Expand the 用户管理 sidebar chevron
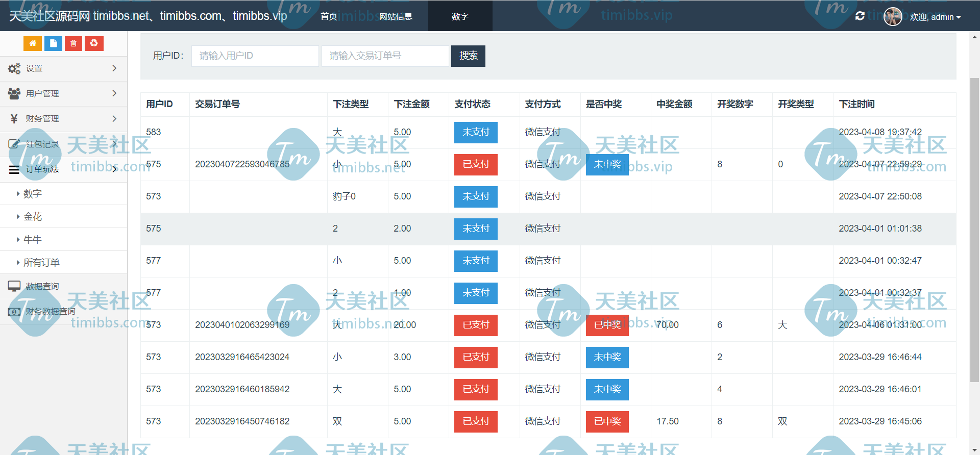Viewport: 980px width, 455px height. tap(114, 93)
